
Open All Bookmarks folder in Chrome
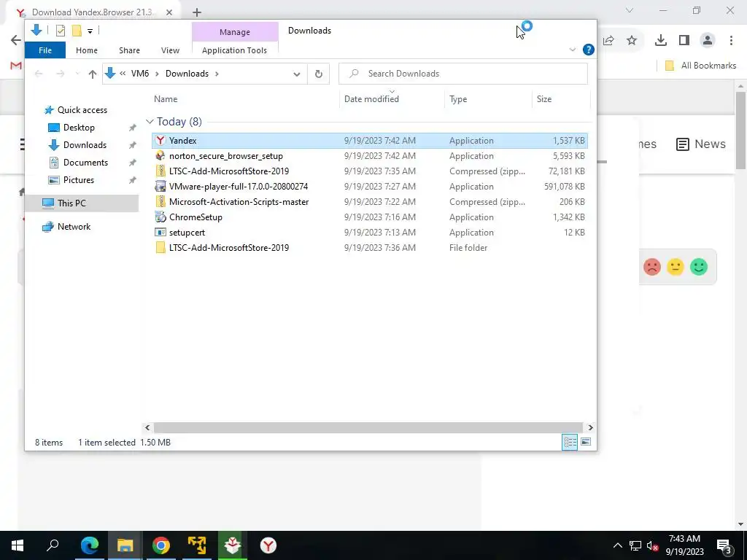(x=700, y=66)
